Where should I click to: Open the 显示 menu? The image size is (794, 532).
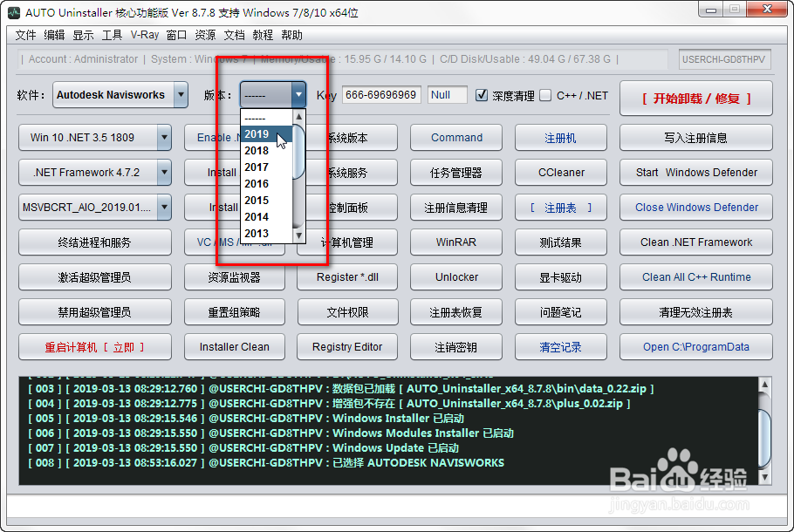pos(83,35)
